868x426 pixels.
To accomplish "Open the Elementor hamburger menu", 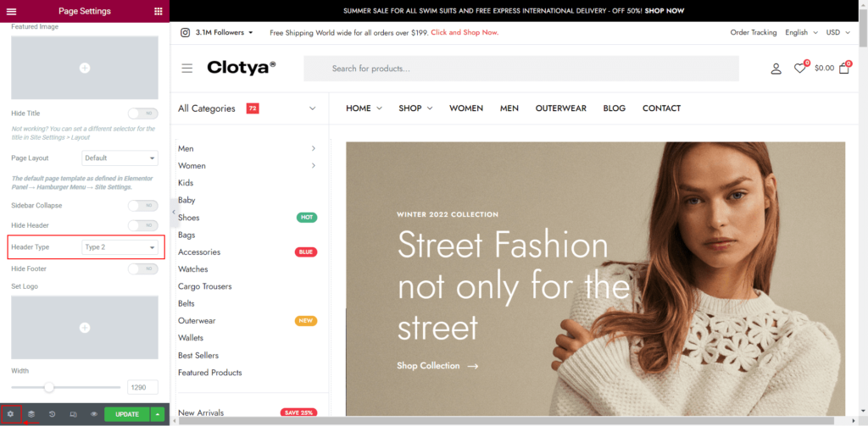I will pos(11,11).
